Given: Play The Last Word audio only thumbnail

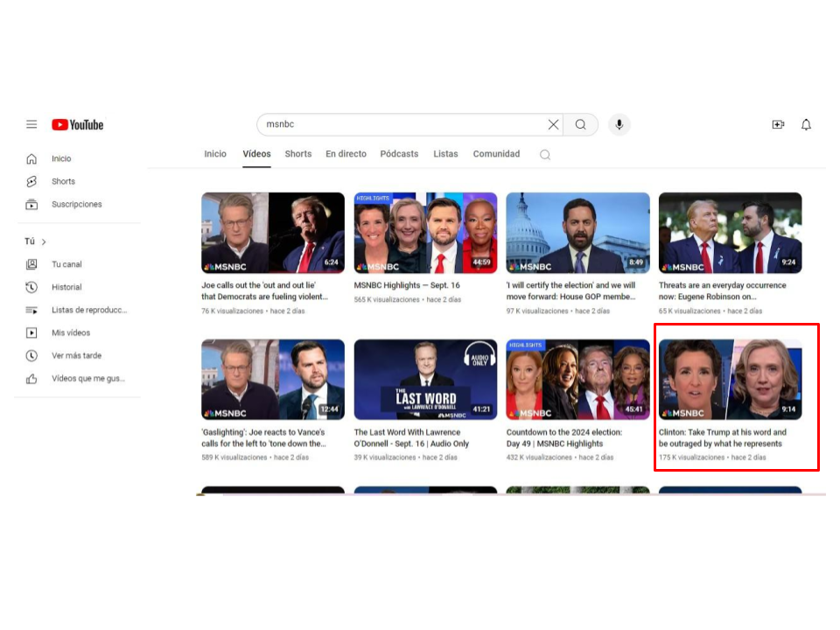Looking at the screenshot, I should pyautogui.click(x=425, y=379).
